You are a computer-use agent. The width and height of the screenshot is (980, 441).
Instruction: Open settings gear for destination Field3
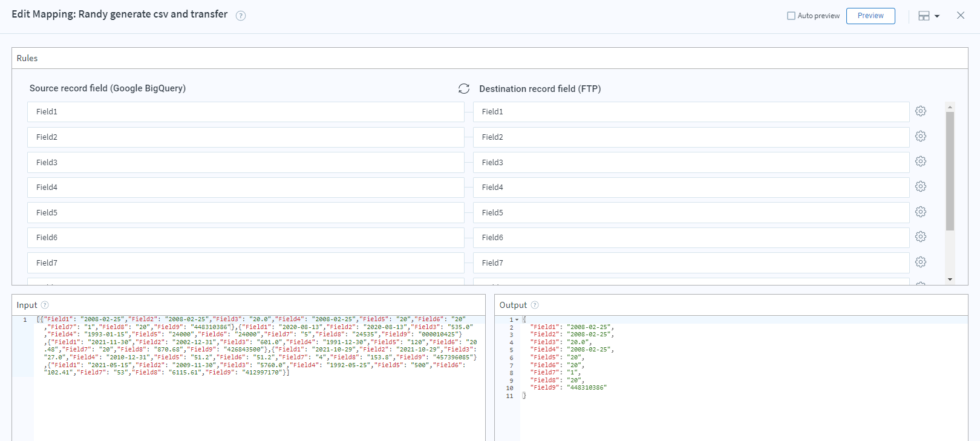921,162
